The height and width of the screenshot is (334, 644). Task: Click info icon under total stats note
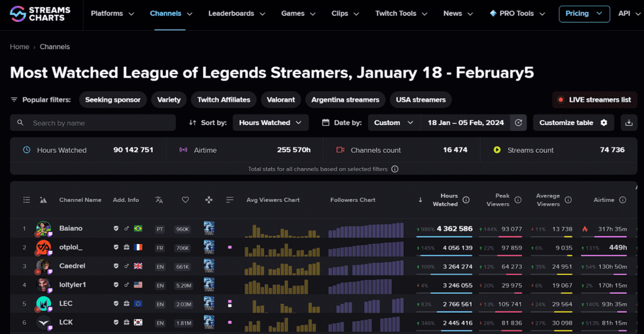click(x=394, y=169)
